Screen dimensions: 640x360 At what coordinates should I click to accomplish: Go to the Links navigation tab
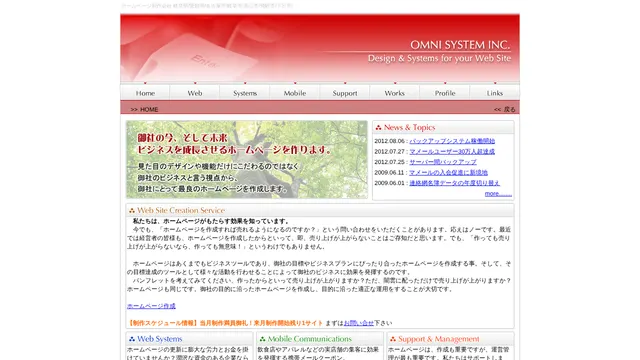tap(495, 93)
